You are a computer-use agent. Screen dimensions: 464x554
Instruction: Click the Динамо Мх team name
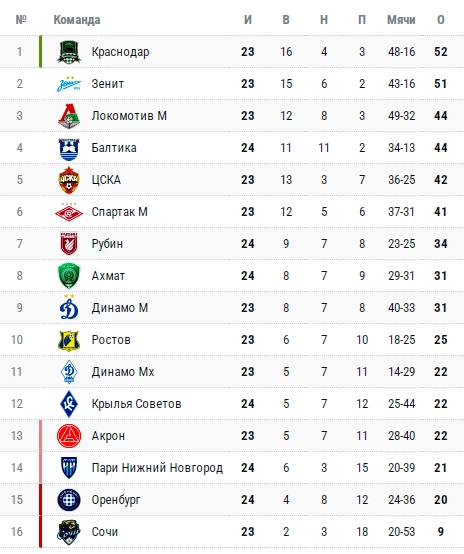coord(123,372)
